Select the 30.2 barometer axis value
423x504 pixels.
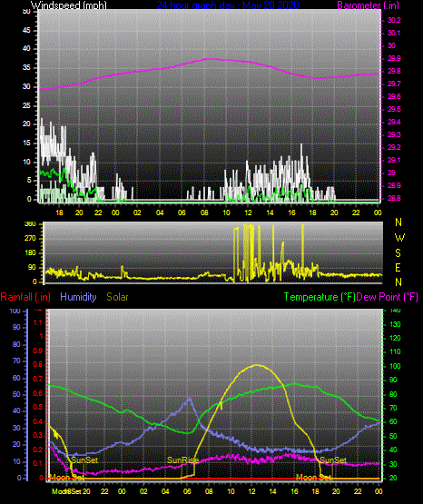[x=394, y=20]
